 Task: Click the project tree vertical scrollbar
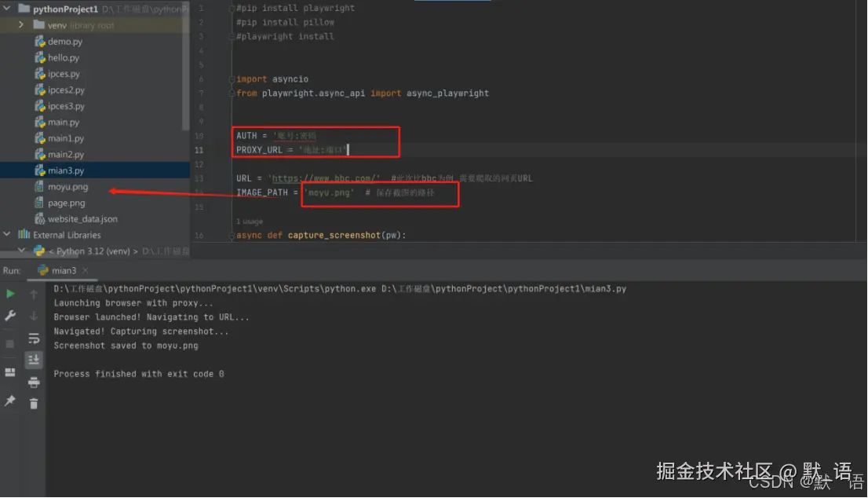pos(186,67)
